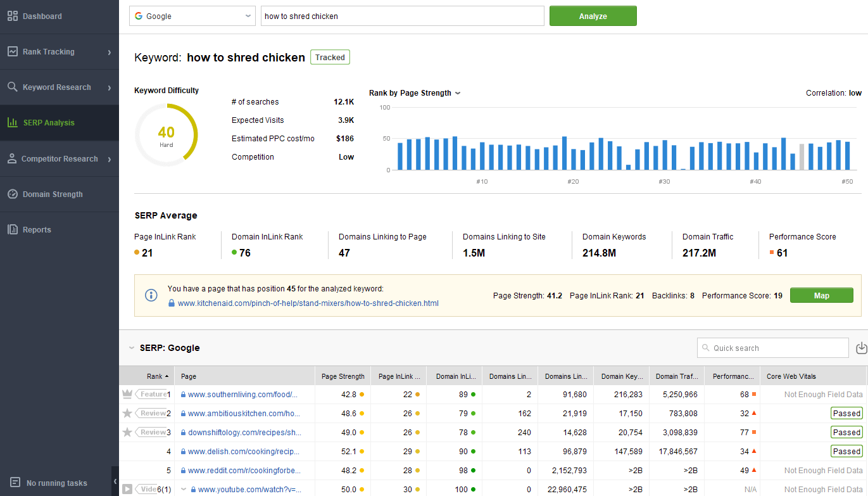
Task: Click the magnifier icon inside Quick search
Action: click(705, 348)
